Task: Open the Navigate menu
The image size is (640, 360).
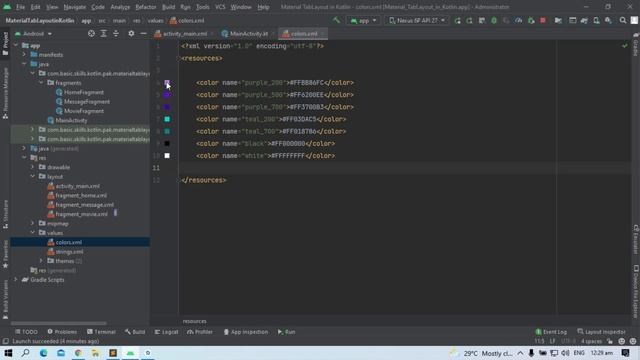Action: coord(75,7)
